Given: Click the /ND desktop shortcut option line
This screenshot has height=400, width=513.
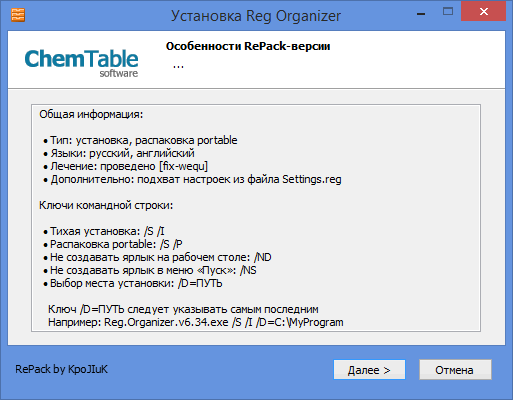Looking at the screenshot, I should (157, 257).
